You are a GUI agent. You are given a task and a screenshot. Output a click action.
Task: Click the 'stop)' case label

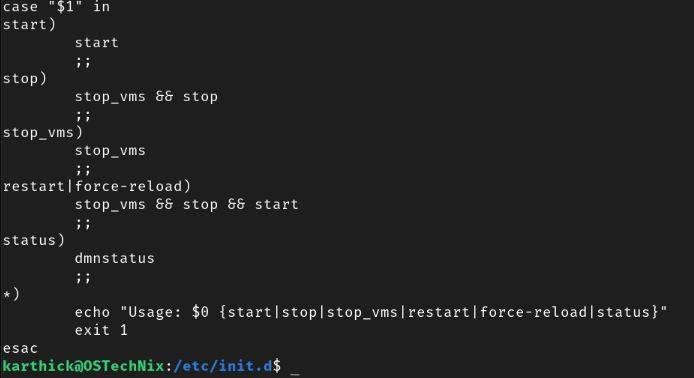tap(25, 79)
